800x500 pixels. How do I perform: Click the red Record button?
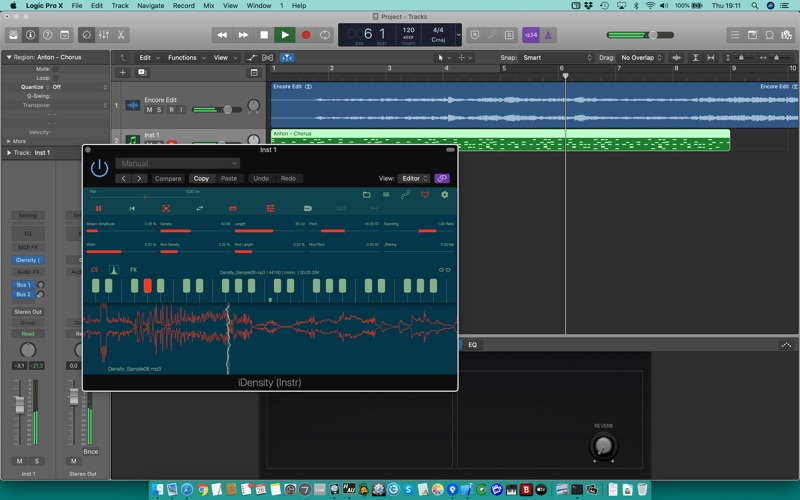(x=306, y=35)
